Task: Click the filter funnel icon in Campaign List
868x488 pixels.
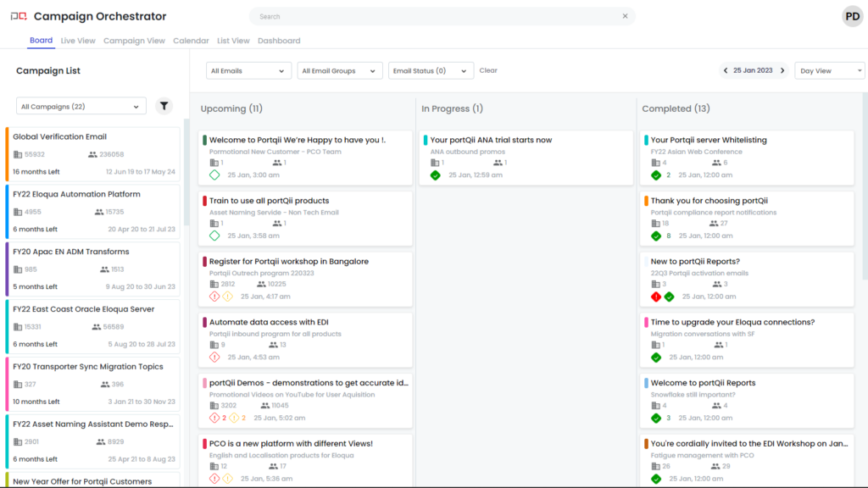Action: pyautogui.click(x=164, y=107)
